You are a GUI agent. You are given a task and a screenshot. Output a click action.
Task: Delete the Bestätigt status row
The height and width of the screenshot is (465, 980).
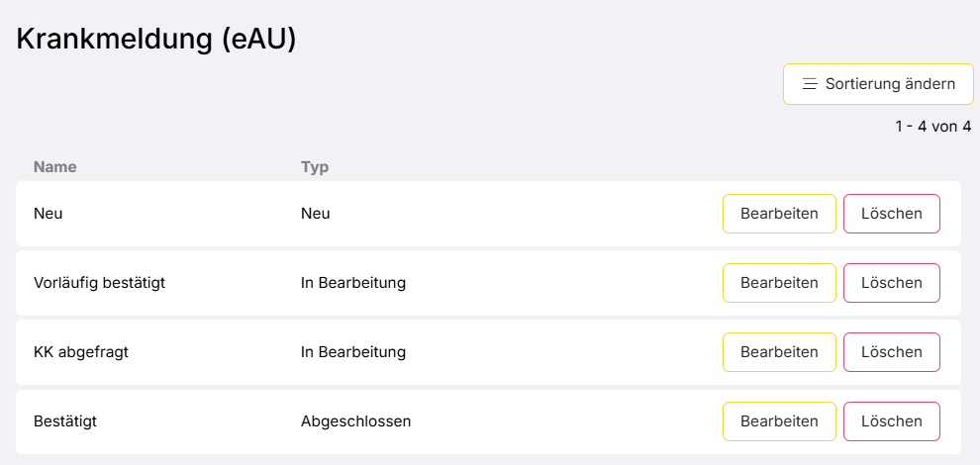891,421
